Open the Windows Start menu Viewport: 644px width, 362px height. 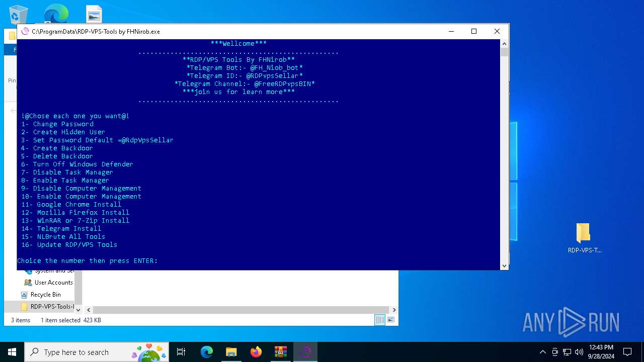click(x=12, y=352)
